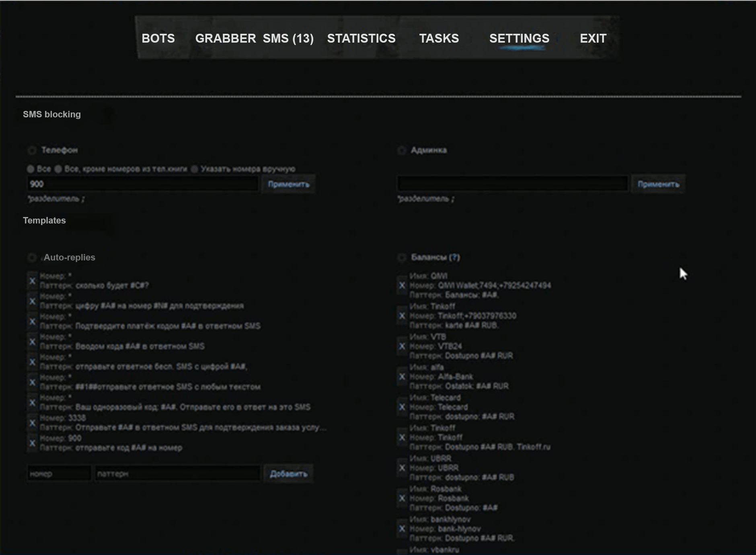
Task: Switch to the SMS (13) tab
Action: 288,39
